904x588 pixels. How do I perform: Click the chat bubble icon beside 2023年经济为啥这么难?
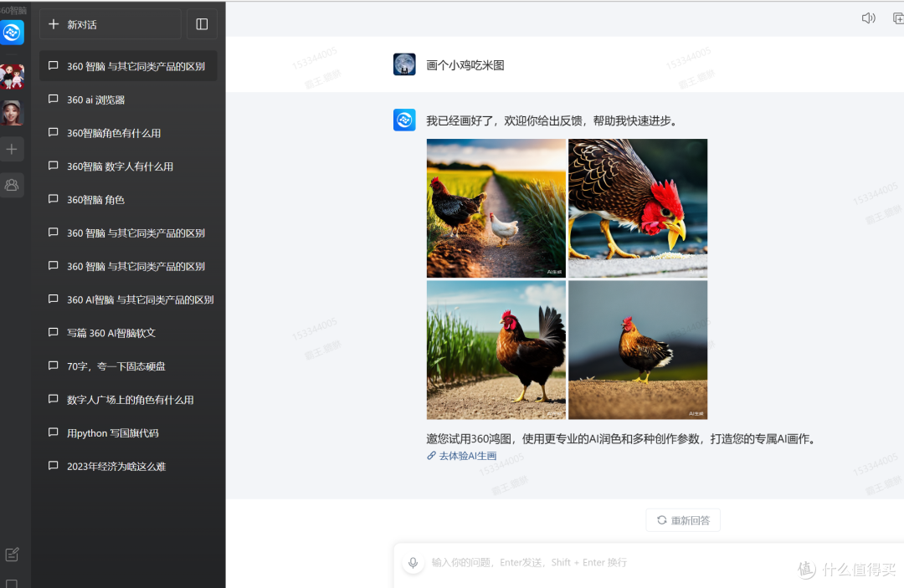coord(53,465)
